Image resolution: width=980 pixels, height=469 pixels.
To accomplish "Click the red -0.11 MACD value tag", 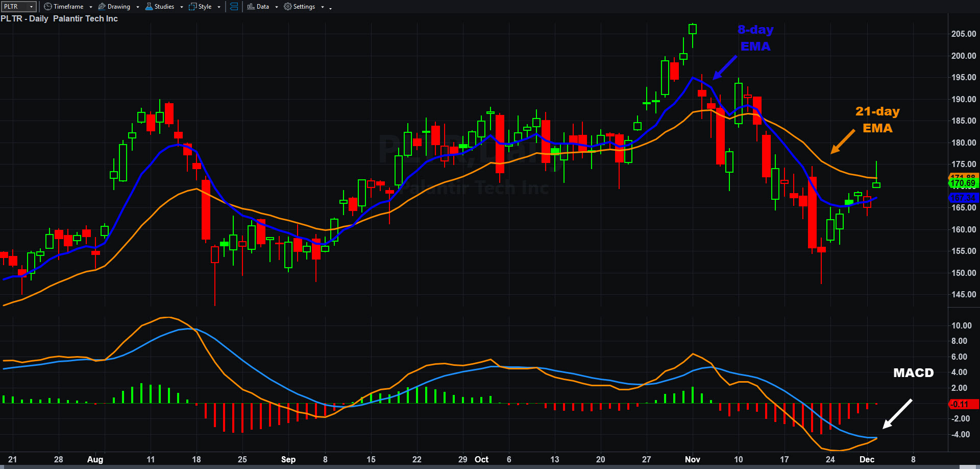I will coord(963,404).
